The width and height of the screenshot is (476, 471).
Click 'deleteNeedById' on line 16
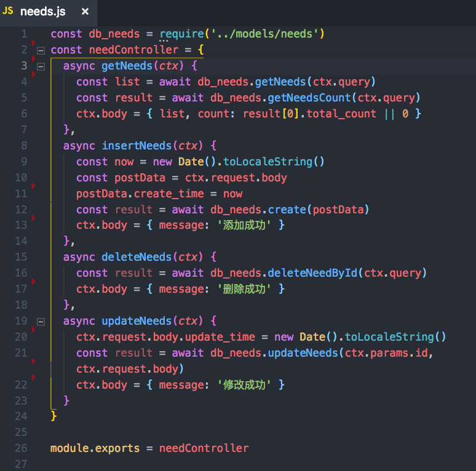[x=312, y=273]
